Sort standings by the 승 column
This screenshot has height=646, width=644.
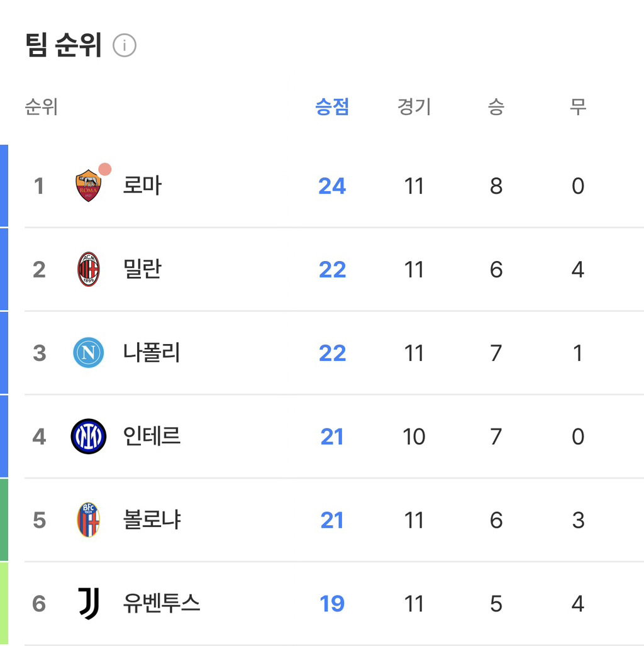pyautogui.click(x=496, y=106)
